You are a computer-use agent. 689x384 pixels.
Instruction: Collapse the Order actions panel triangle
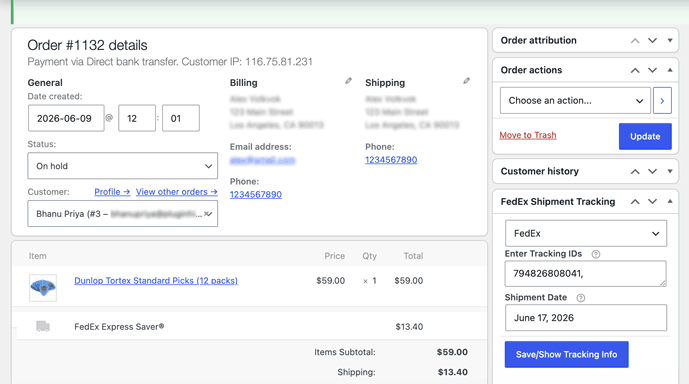[670, 70]
